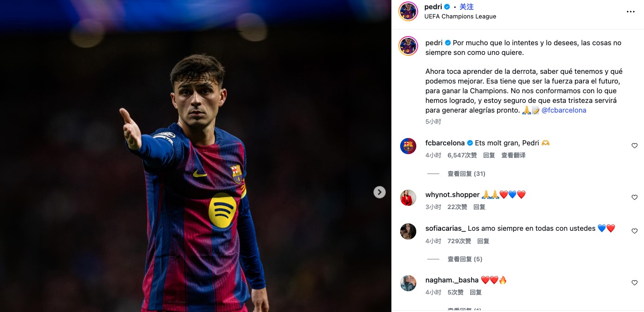Click the fcbarcelona comment avatar
Viewport: 644px width, 312px height.
408,146
